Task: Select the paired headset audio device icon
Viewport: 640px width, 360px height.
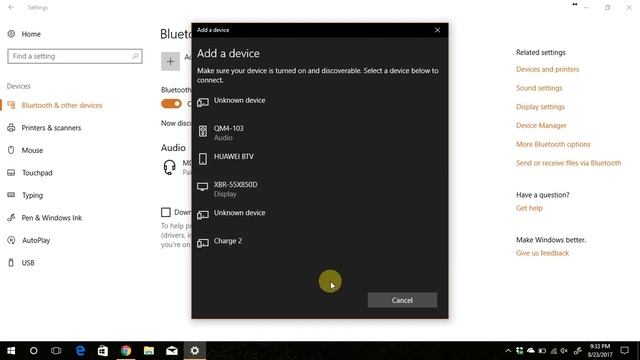Action: [169, 167]
